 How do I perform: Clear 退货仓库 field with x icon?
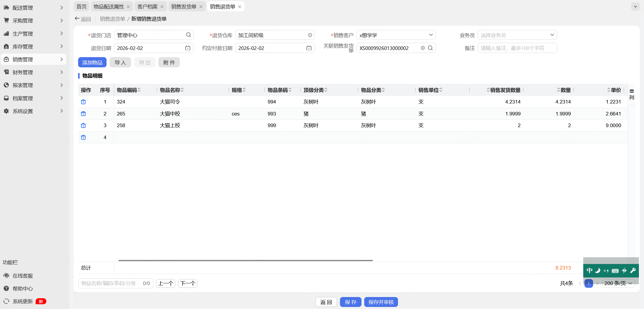(310, 35)
